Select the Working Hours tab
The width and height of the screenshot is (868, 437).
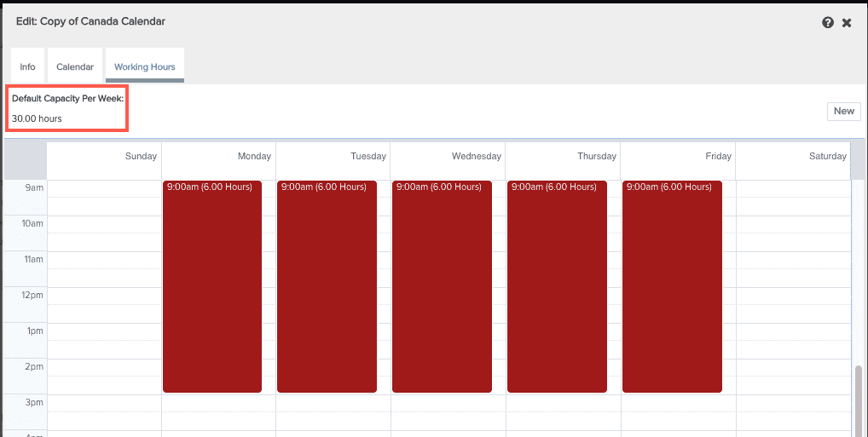144,66
